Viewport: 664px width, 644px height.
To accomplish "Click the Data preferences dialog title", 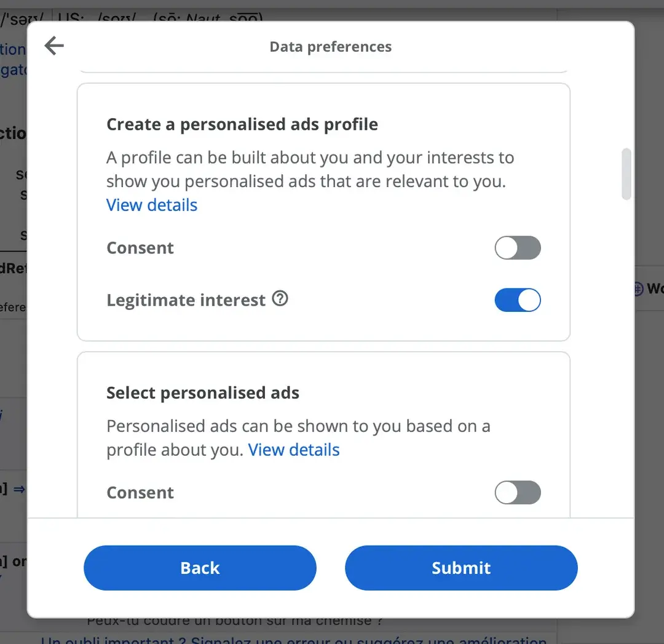I will (330, 47).
